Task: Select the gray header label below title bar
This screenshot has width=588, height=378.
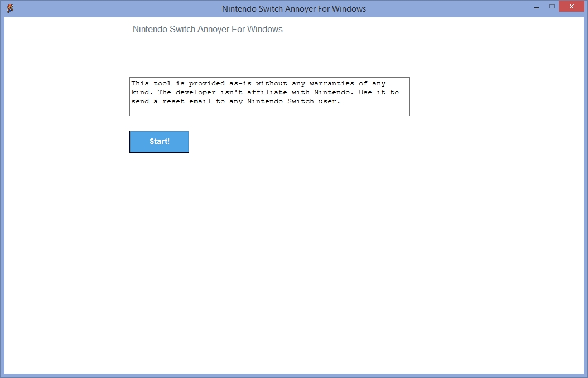Action: (208, 30)
